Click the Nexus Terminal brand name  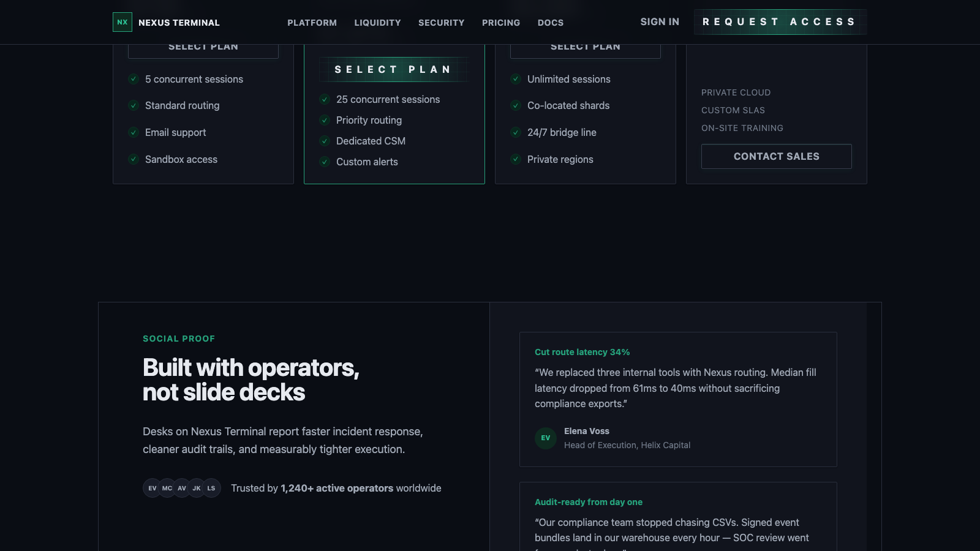179,23
